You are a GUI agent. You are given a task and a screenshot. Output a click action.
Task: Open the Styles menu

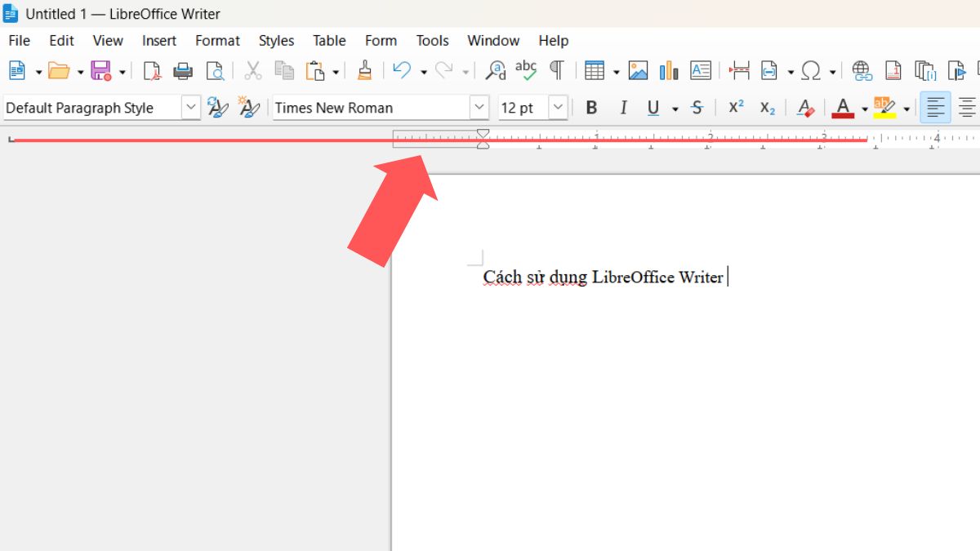276,40
